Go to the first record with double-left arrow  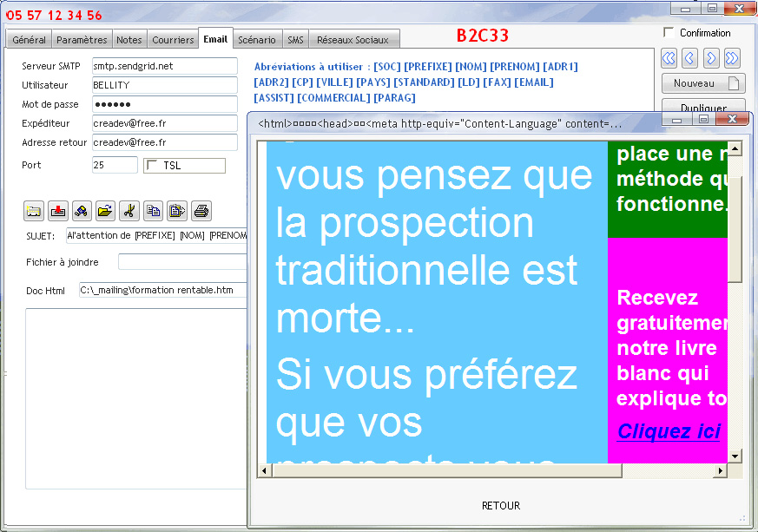669,58
